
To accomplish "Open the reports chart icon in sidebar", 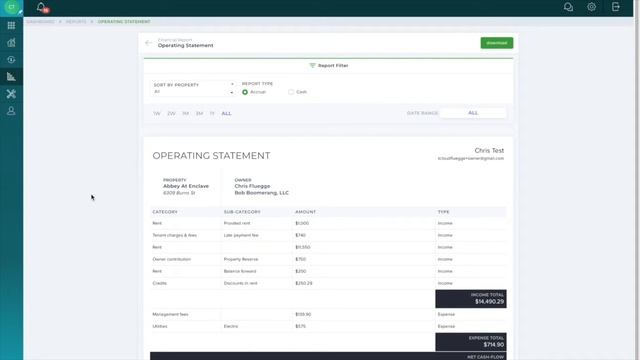I will click(x=11, y=77).
